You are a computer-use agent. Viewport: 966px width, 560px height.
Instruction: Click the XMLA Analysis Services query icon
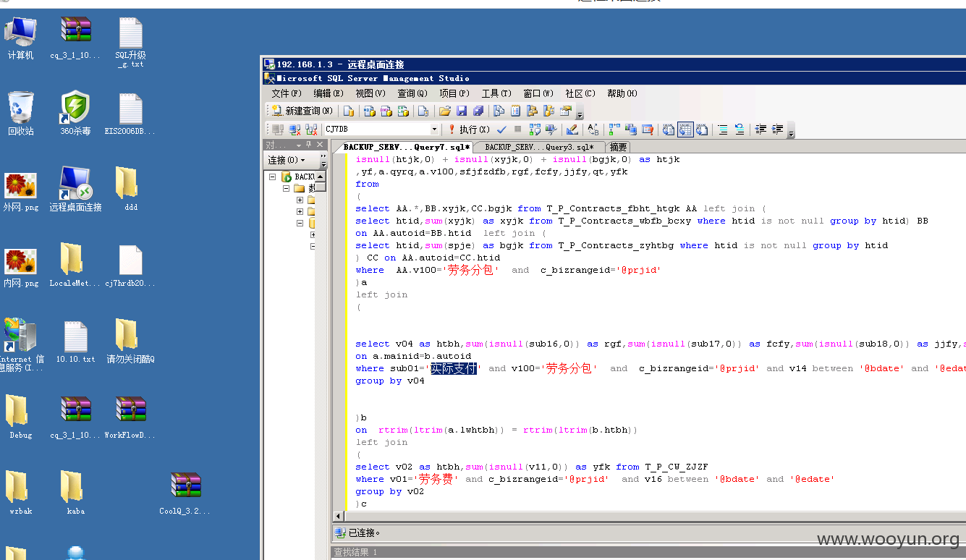point(403,111)
